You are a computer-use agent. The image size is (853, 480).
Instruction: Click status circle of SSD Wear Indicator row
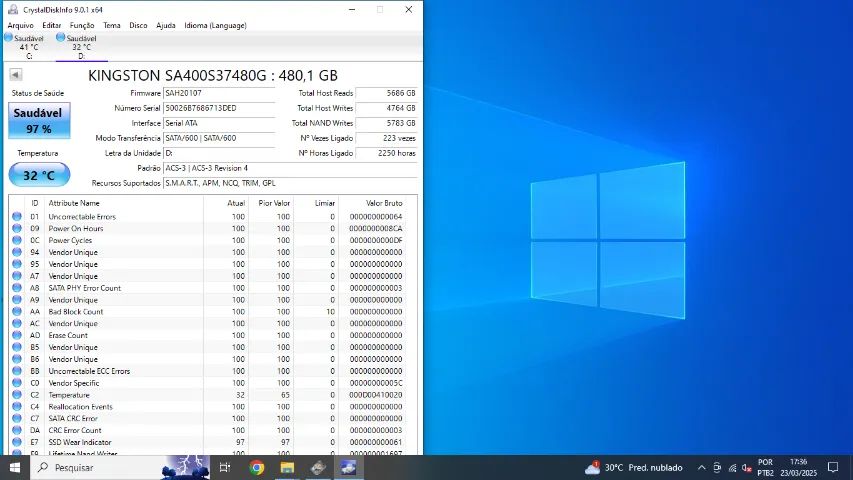tap(17, 442)
